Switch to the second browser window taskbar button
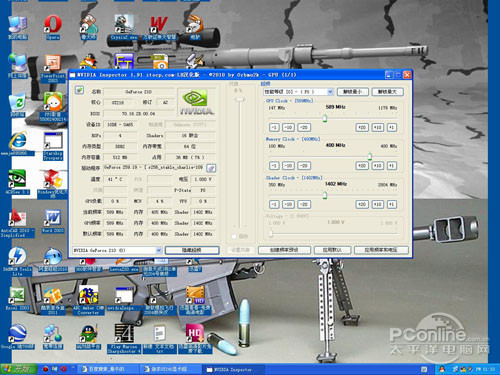 [171, 369]
